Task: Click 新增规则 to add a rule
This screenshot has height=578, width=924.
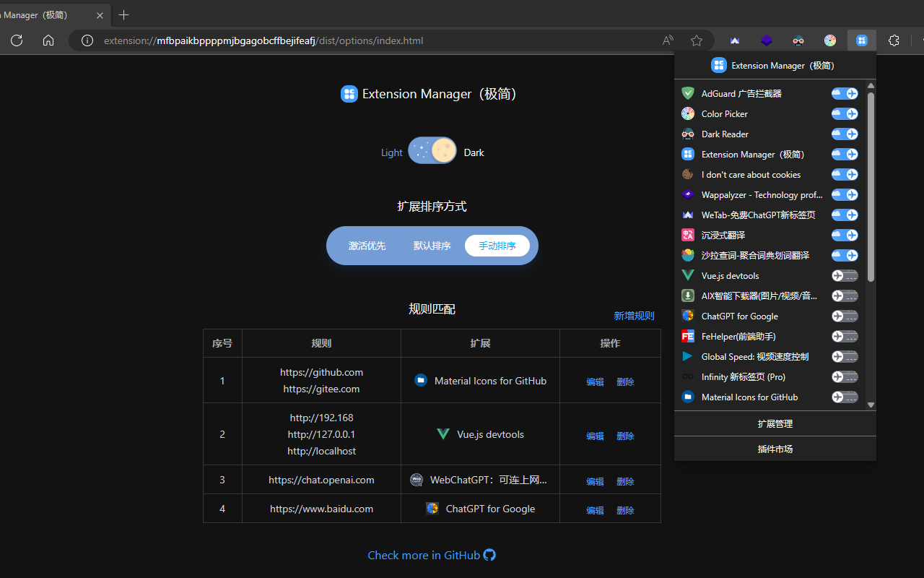Action: (634, 316)
